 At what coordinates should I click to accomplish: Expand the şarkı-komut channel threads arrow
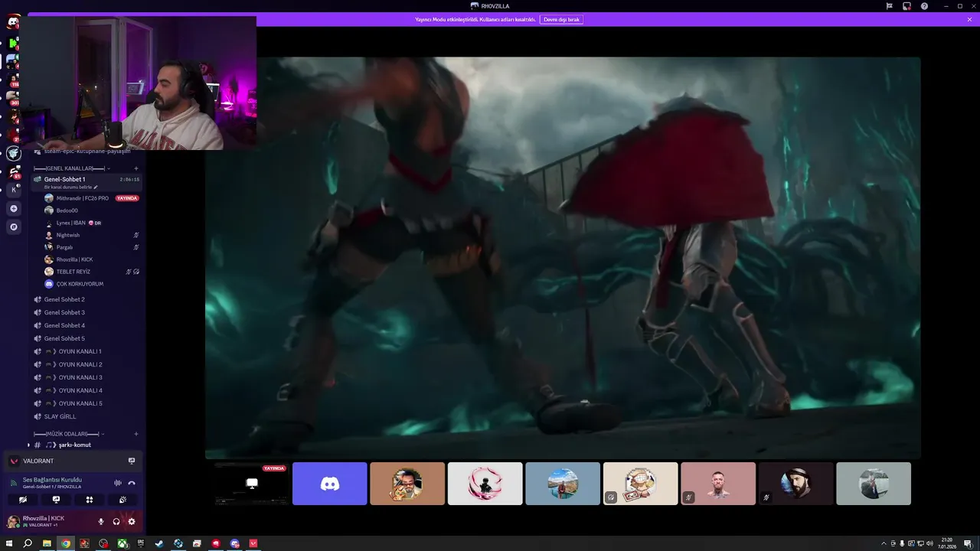29,445
